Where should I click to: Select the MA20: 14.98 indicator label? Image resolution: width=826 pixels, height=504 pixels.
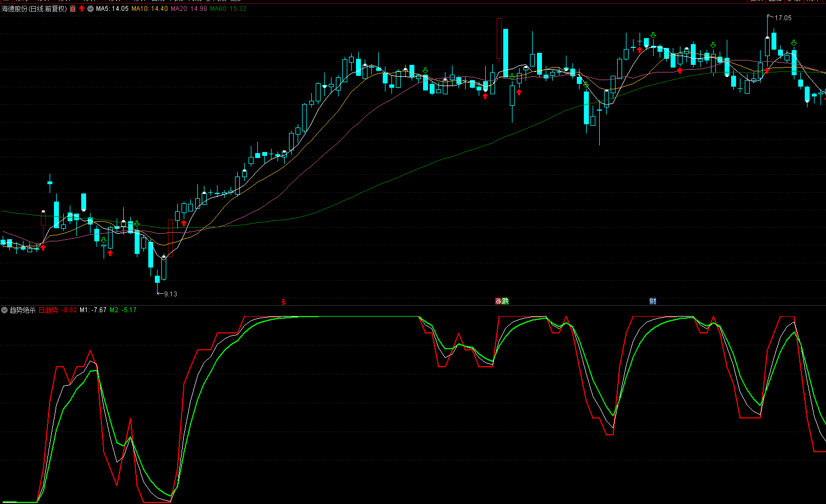pyautogui.click(x=189, y=9)
